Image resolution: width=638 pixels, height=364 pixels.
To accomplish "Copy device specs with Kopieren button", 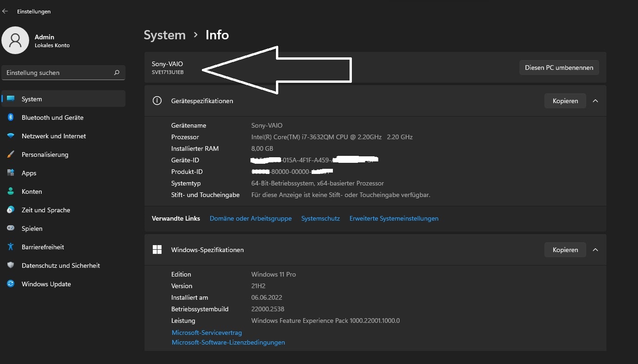I will click(x=565, y=101).
